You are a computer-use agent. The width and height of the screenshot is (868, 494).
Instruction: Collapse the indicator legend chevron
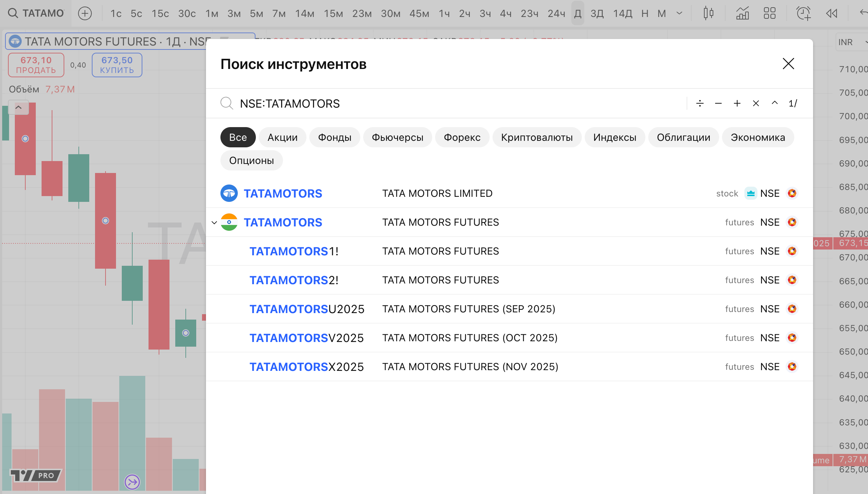[x=18, y=108]
